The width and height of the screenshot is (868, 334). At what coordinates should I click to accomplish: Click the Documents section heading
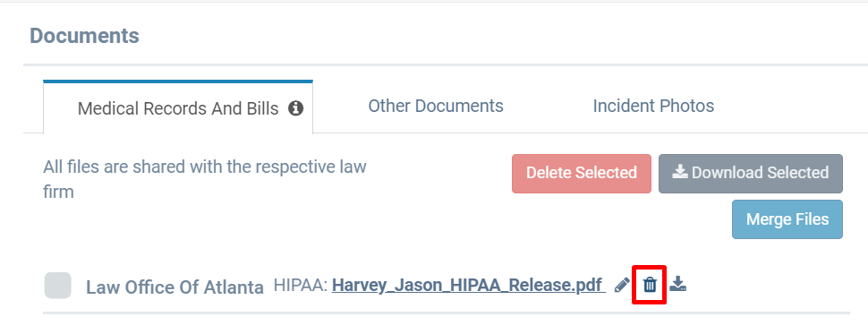(84, 36)
